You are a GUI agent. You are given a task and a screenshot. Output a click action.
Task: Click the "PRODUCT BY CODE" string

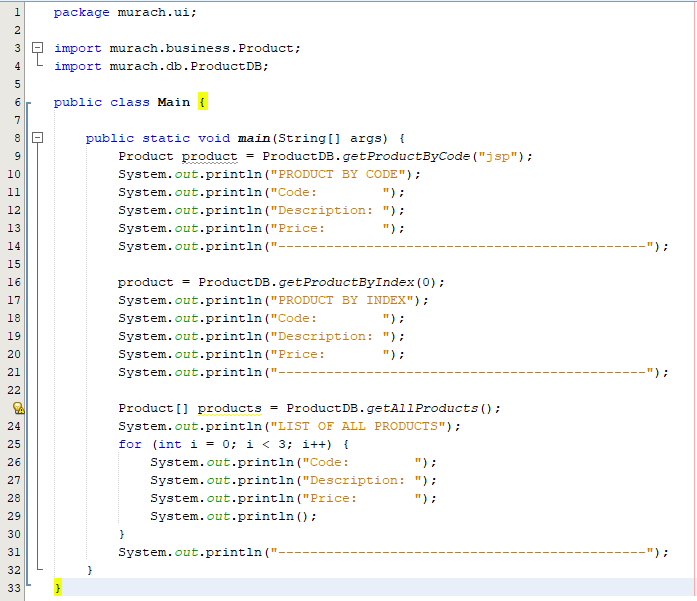tap(338, 174)
